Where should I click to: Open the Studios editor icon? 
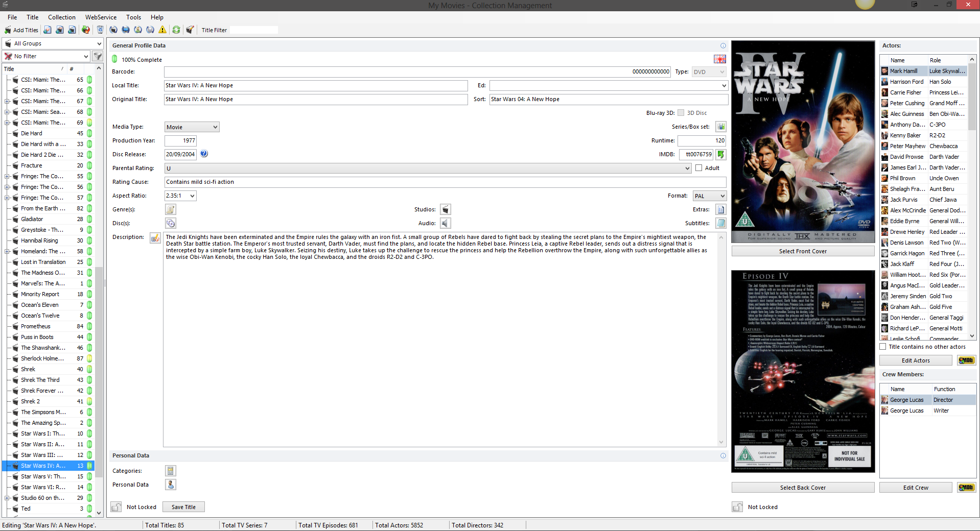click(446, 209)
